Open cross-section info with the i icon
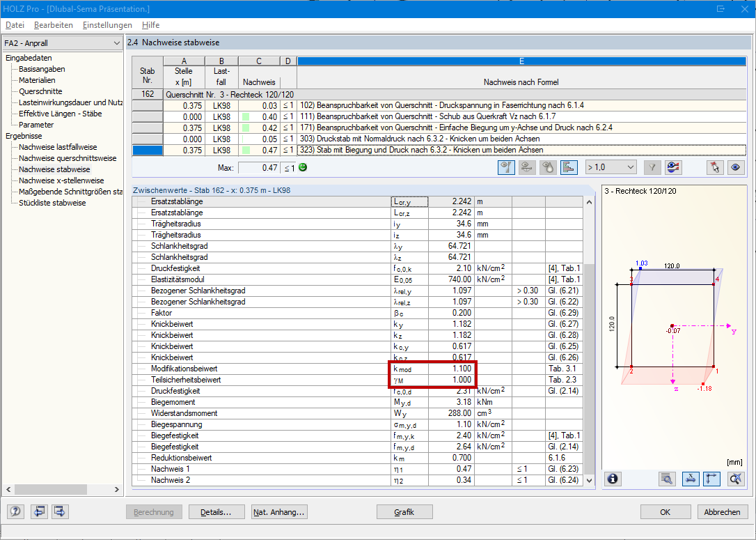This screenshot has height=540, width=756. coord(613,479)
